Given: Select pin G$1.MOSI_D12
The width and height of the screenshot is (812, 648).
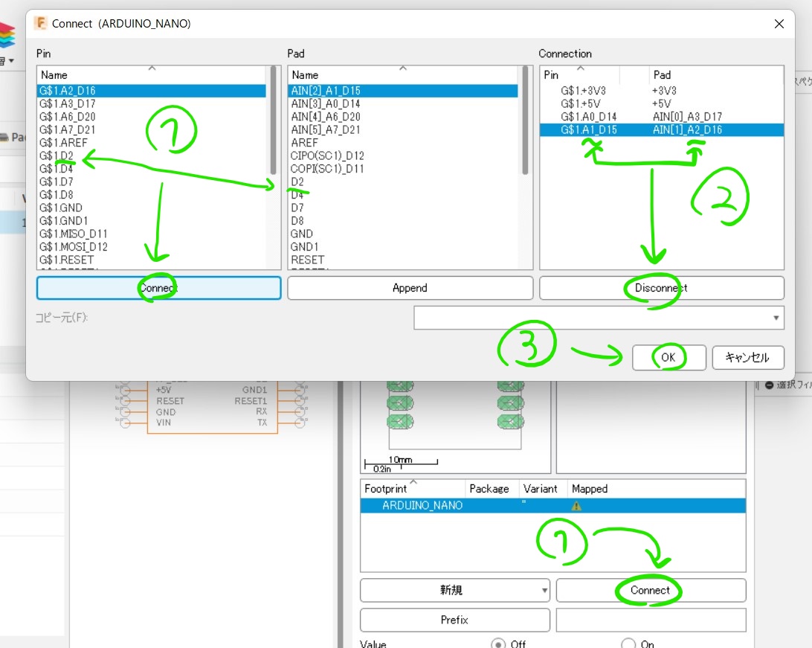Looking at the screenshot, I should pyautogui.click(x=151, y=246).
